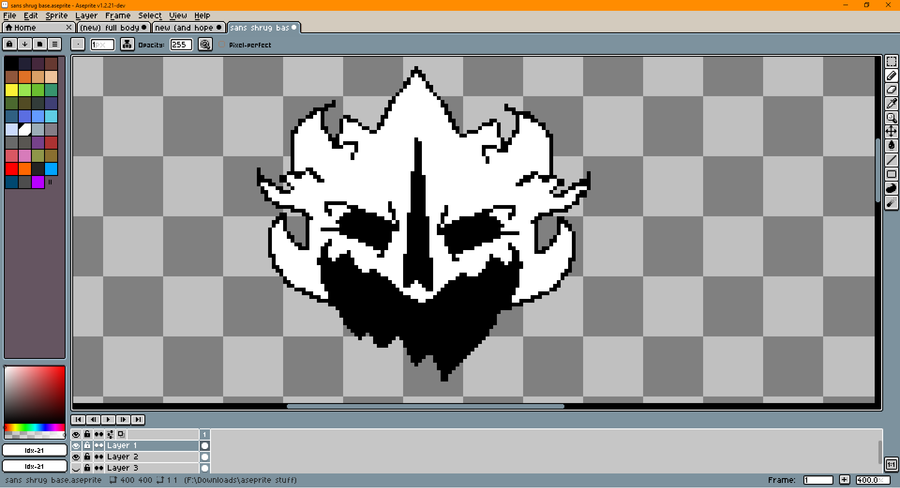Show Layer 3 with eye icon

[76, 468]
